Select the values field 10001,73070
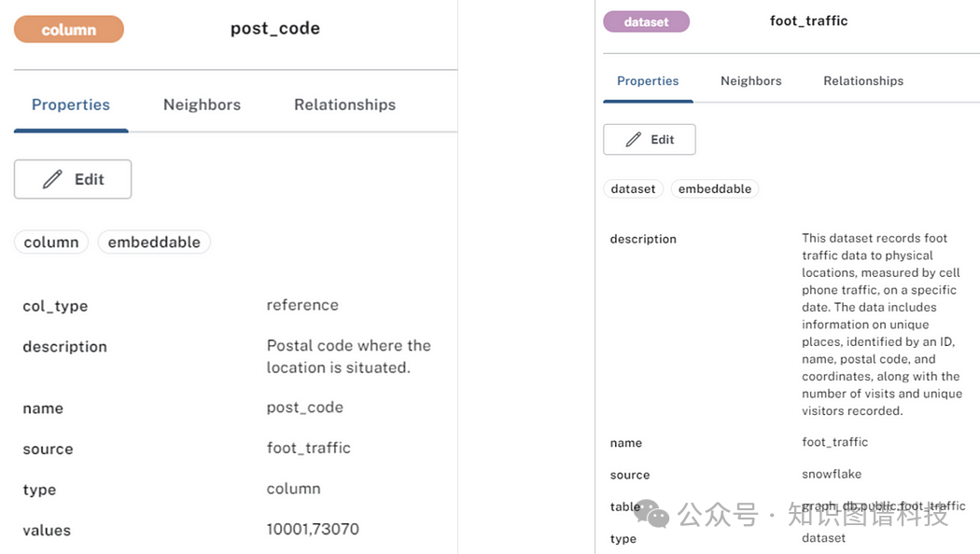 (313, 530)
